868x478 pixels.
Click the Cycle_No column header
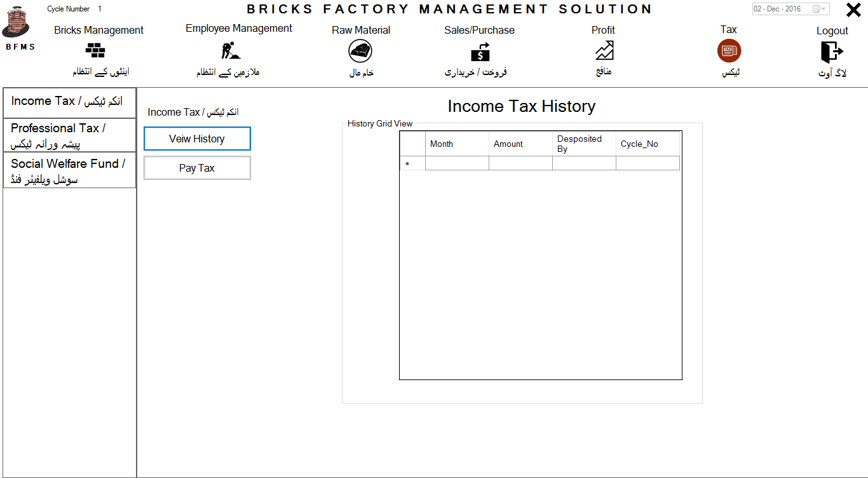[648, 144]
